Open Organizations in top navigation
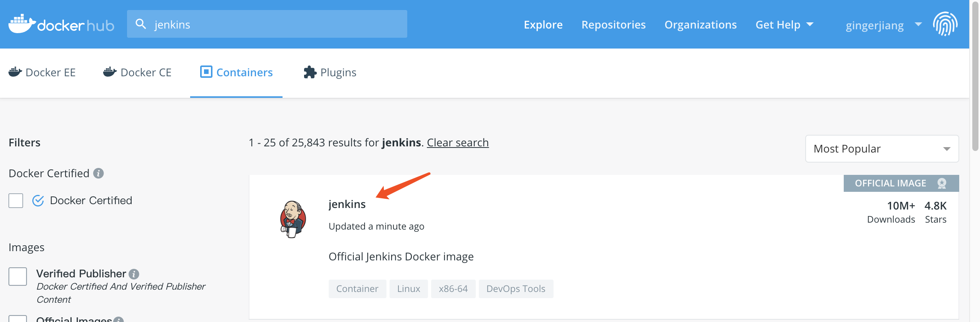980x322 pixels. [701, 25]
